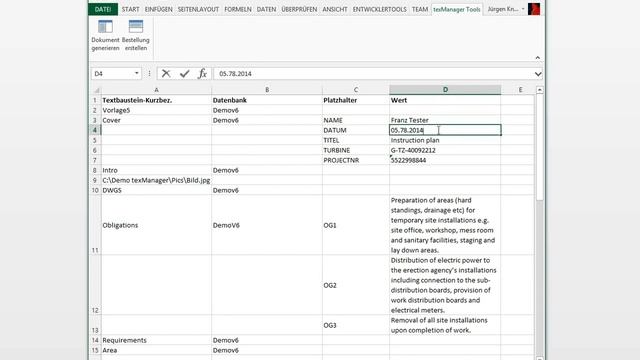Click the active cell with 05.78.2014
This screenshot has width=640, height=360.
pyautogui.click(x=445, y=130)
